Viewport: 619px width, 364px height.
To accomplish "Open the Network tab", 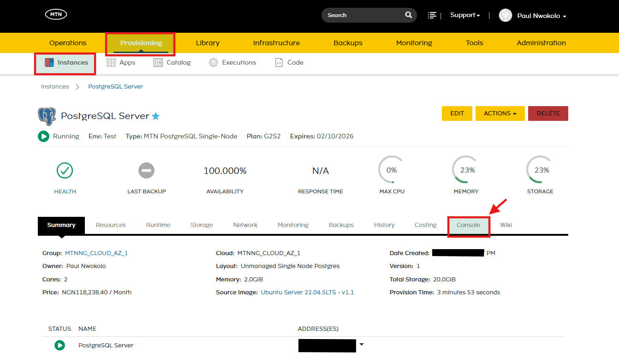I will click(x=245, y=225).
